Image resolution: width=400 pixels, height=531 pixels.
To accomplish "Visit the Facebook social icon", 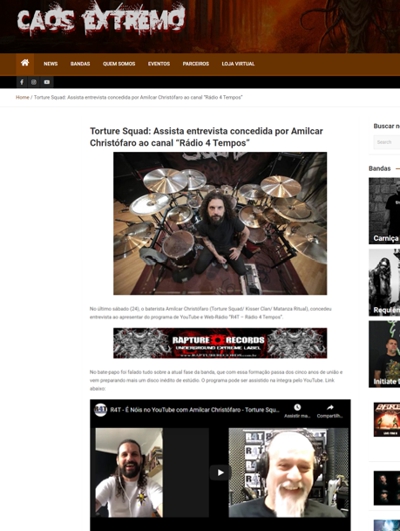I will [22, 82].
